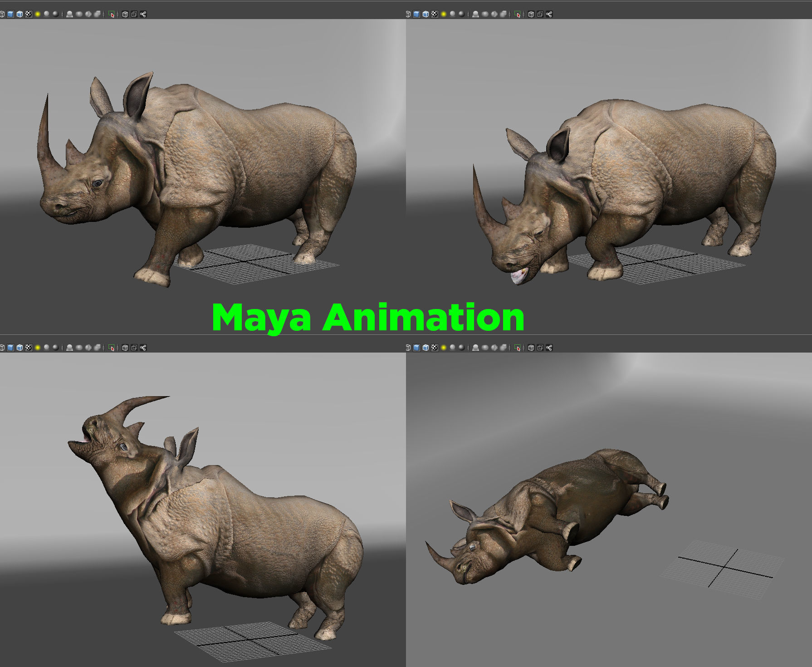The height and width of the screenshot is (667, 812).
Task: Toggle X-Ray Active Components in the grazing rhino viewport
Action: pyautogui.click(x=540, y=14)
